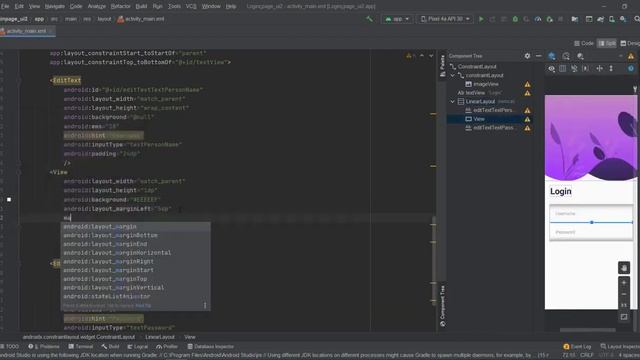
Task: Go to previous highlighted error arrow
Action: click(422, 56)
